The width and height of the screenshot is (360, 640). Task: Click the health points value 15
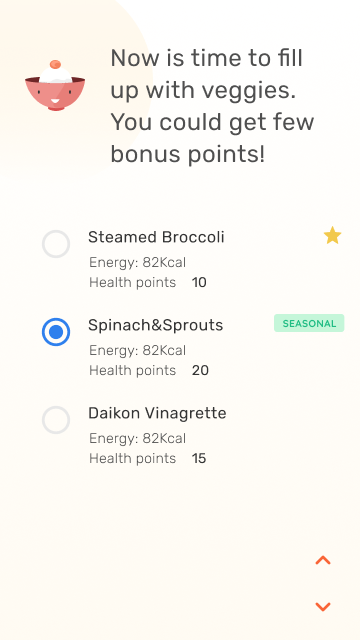point(199,459)
